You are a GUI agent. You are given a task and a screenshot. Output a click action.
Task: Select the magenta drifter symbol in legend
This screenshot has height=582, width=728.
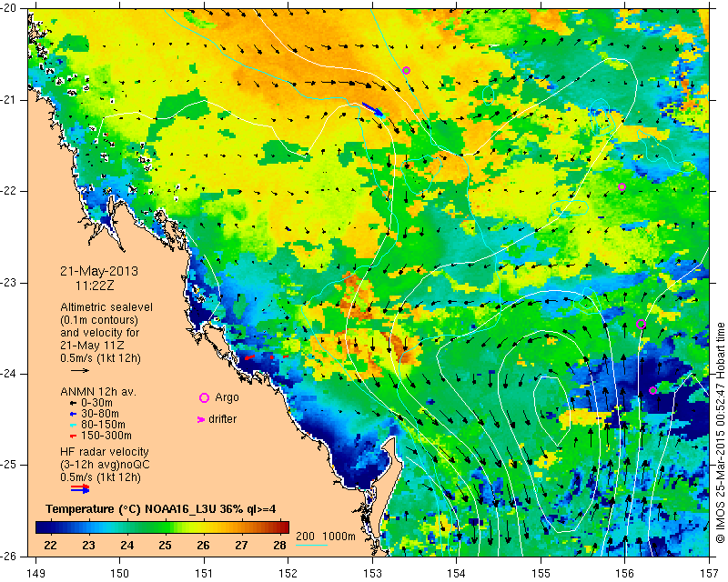click(x=201, y=419)
